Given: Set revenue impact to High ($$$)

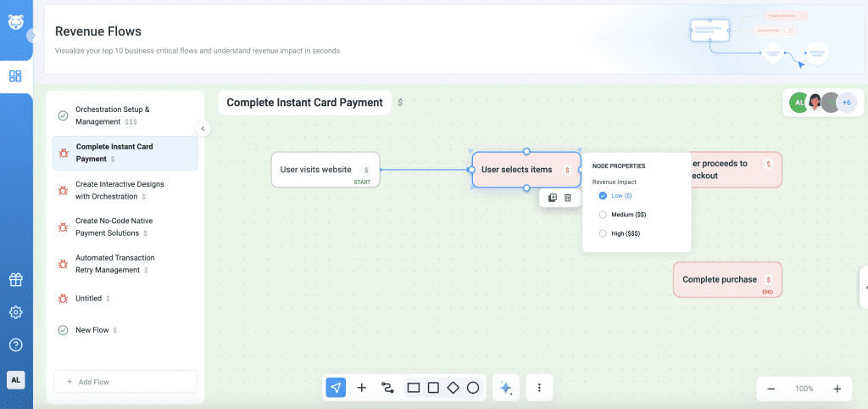Looking at the screenshot, I should tap(603, 233).
